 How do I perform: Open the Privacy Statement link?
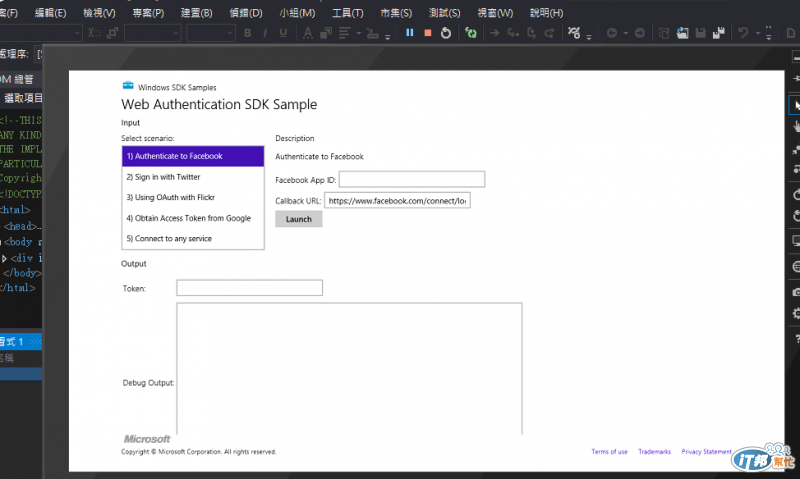pos(706,451)
